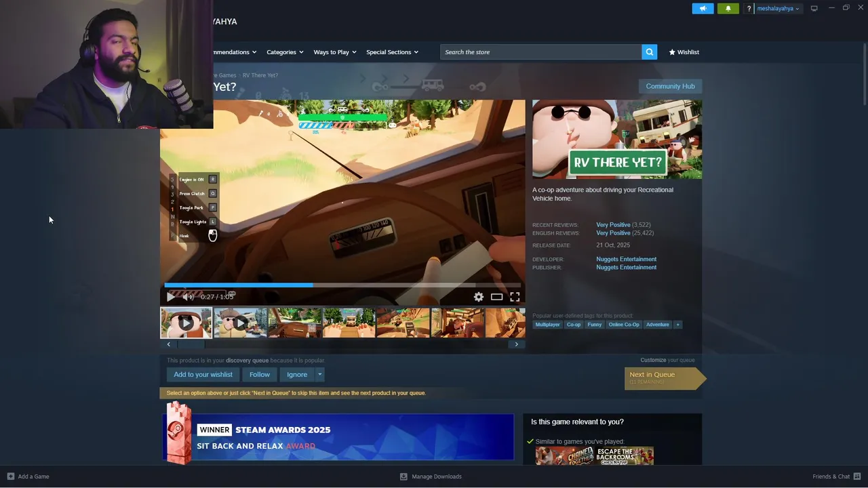Select the first trailer thumbnail
The height and width of the screenshot is (488, 868).
(186, 323)
